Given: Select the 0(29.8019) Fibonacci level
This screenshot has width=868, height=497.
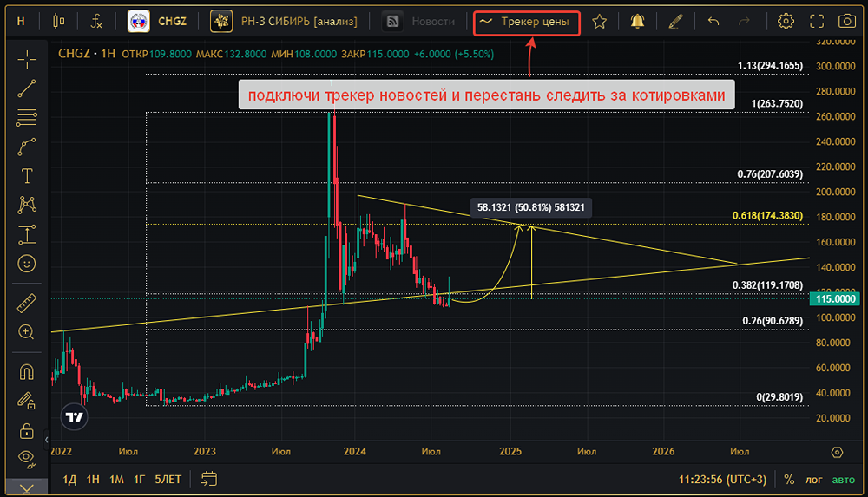Looking at the screenshot, I should click(779, 397).
